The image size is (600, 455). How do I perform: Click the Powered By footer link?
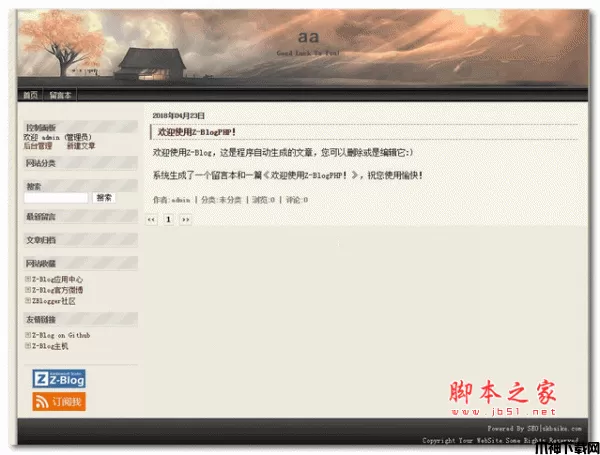pyautogui.click(x=534, y=429)
